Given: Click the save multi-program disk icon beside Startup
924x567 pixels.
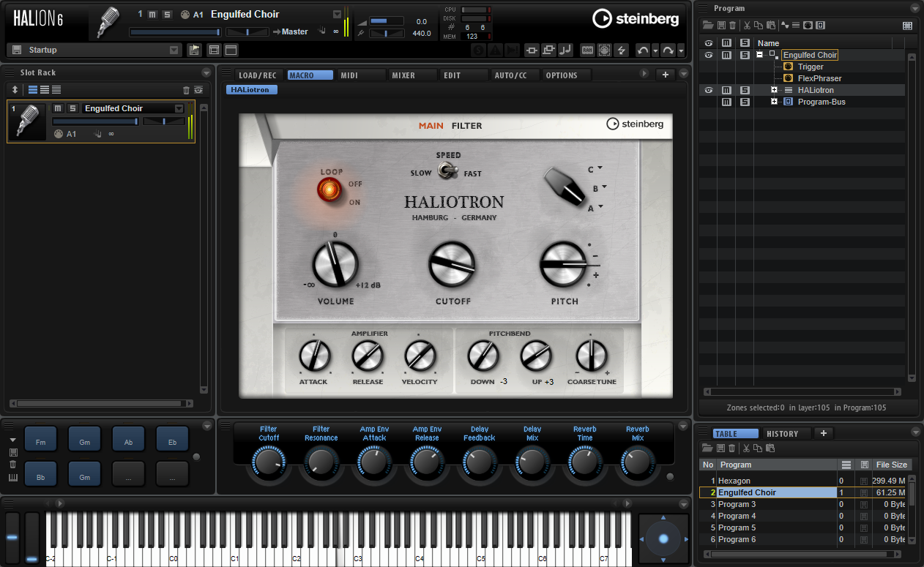Looking at the screenshot, I should tap(16, 50).
